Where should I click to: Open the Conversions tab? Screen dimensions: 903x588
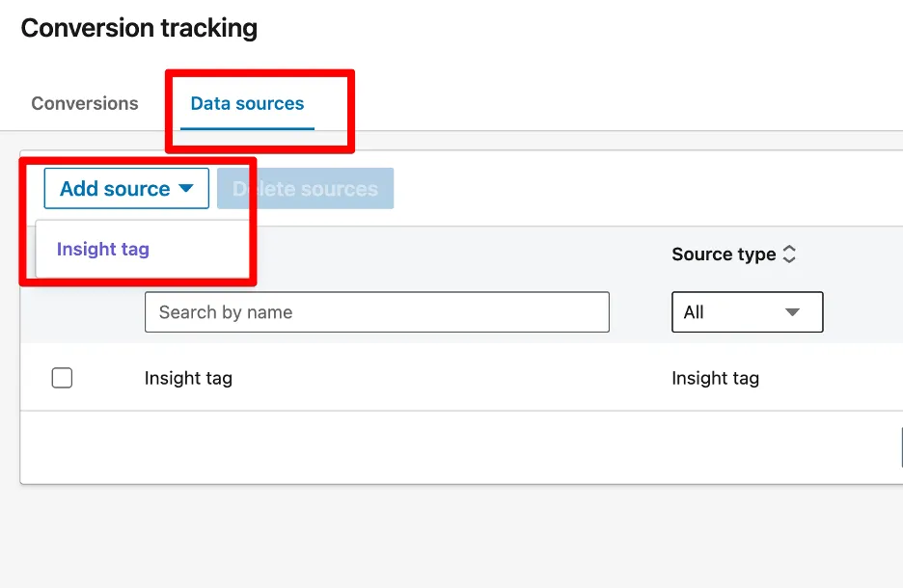click(85, 104)
